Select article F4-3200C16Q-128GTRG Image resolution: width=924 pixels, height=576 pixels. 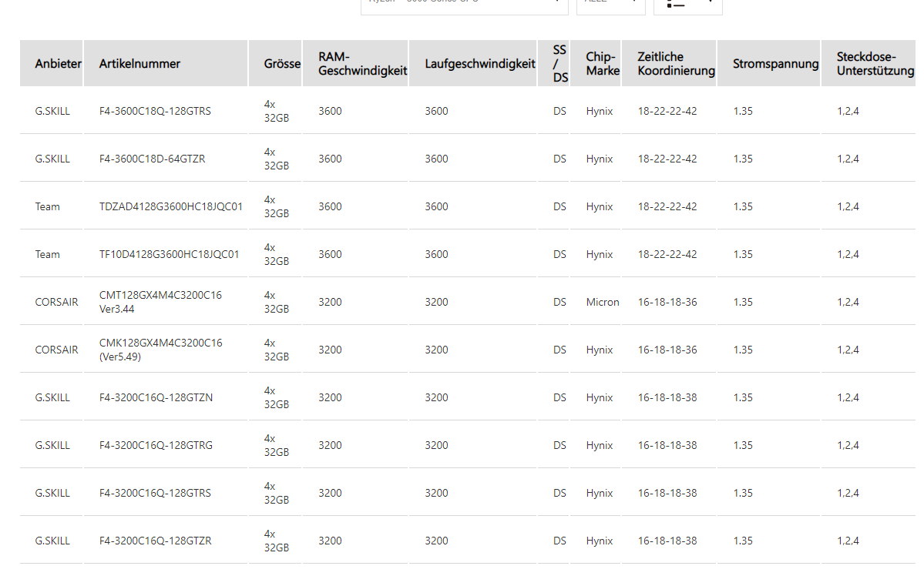tap(156, 445)
